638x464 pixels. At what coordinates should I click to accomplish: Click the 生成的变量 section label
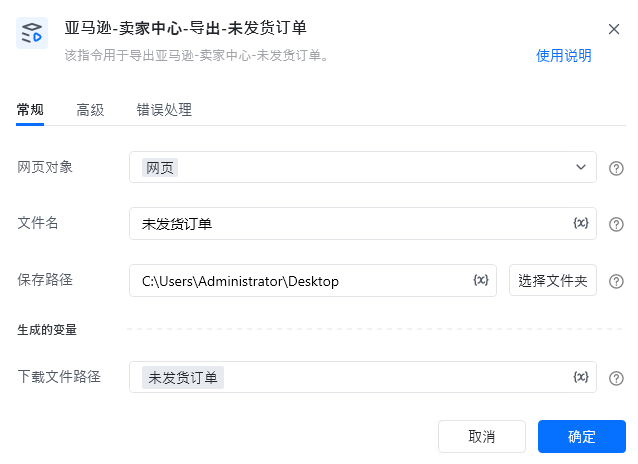47,330
